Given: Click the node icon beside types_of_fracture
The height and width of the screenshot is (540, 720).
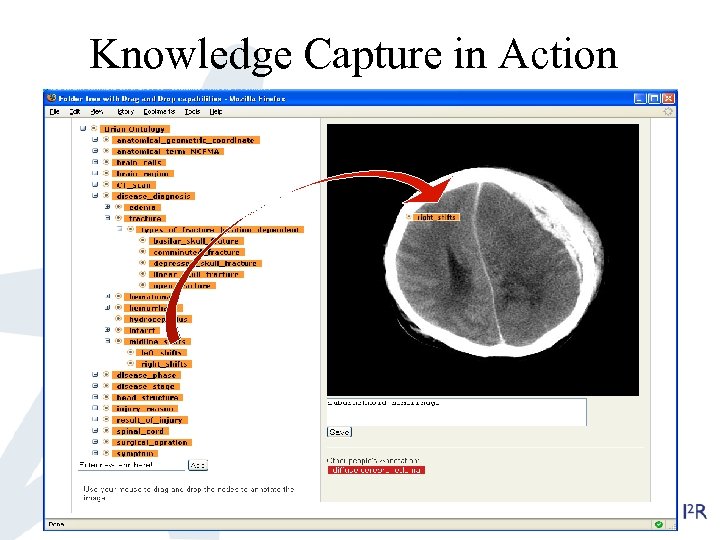Looking at the screenshot, I should coord(130,229).
